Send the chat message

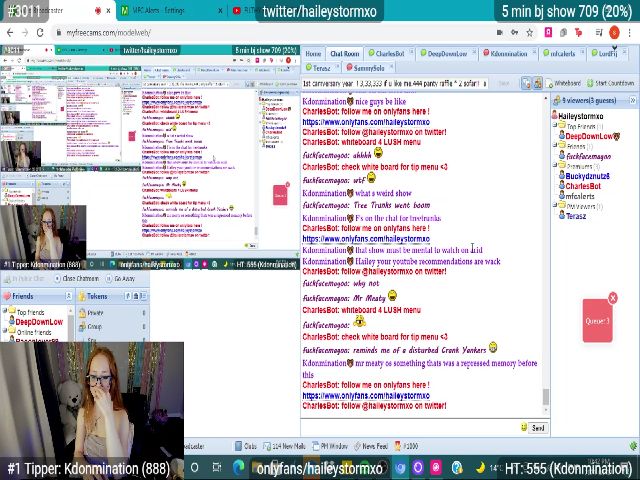(538, 428)
